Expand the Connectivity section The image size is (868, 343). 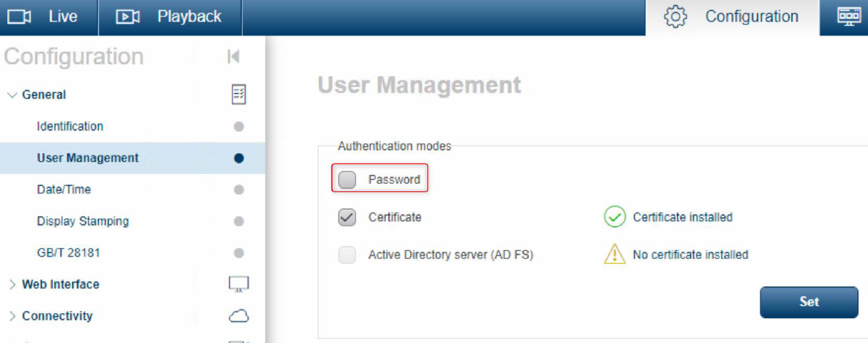(12, 316)
